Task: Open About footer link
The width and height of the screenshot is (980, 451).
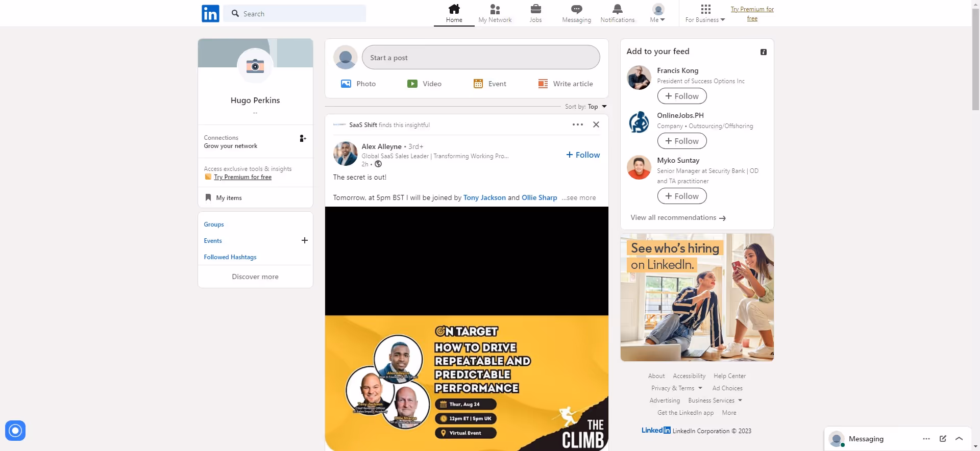Action: 656,376
